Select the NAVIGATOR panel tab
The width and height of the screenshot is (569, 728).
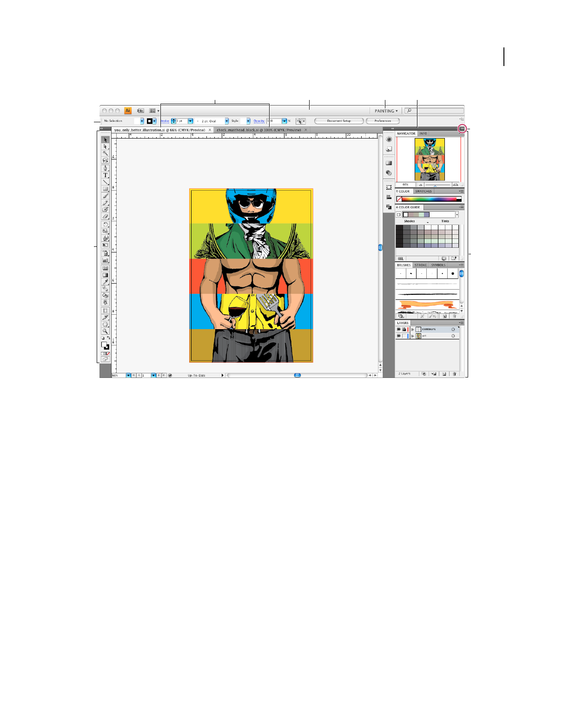tap(406, 133)
